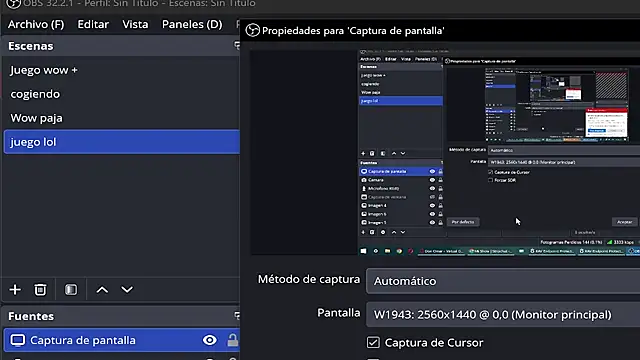Viewport: 640px width, 360px height.
Task: Open the Método de captura dropdown
Action: (x=503, y=281)
